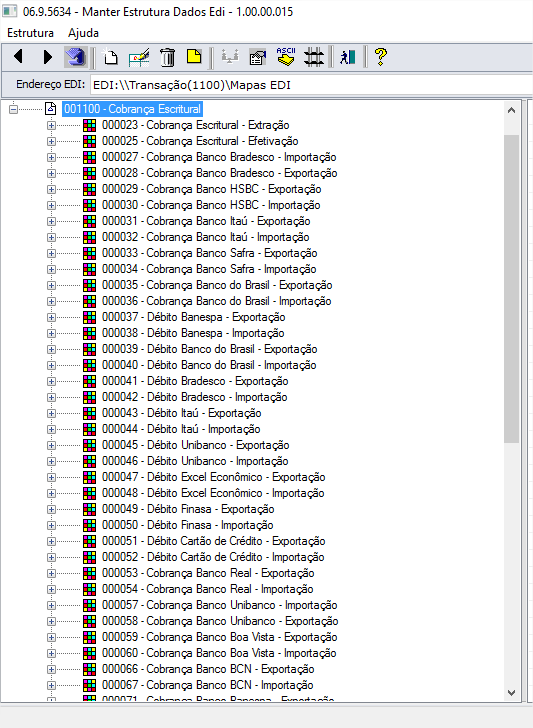Select 000032 - Cobrança Banco Itaú - Importação
The width and height of the screenshot is (533, 728).
point(206,237)
